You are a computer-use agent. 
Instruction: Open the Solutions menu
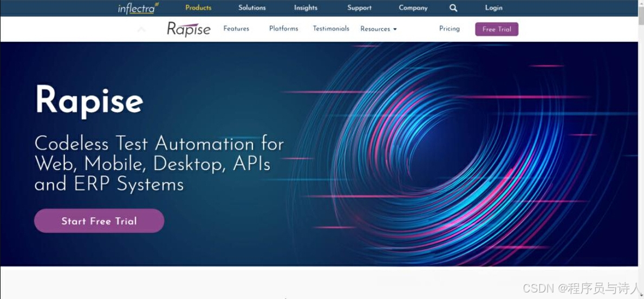coord(252,8)
